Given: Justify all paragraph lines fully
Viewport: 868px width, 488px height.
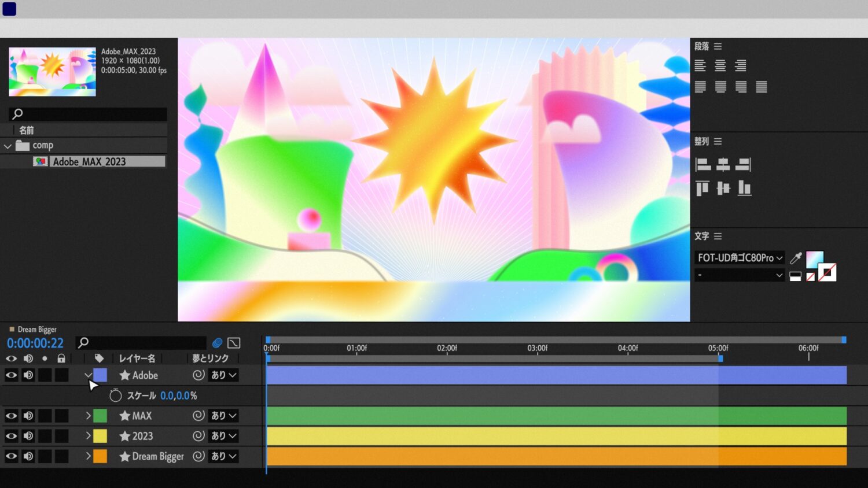Looking at the screenshot, I should [762, 87].
